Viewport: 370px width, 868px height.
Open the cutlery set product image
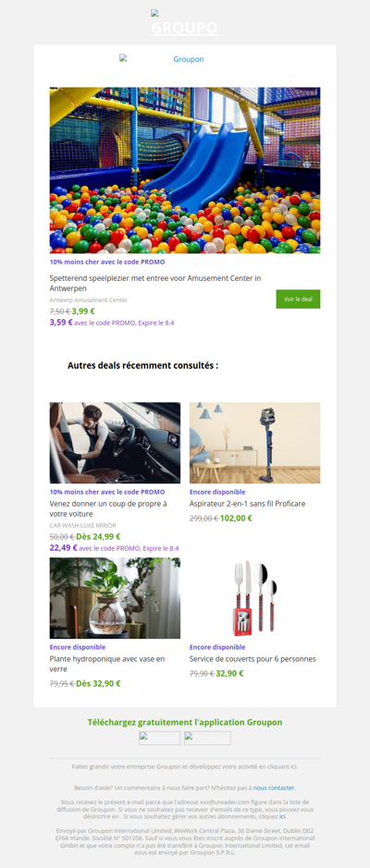coord(254,598)
